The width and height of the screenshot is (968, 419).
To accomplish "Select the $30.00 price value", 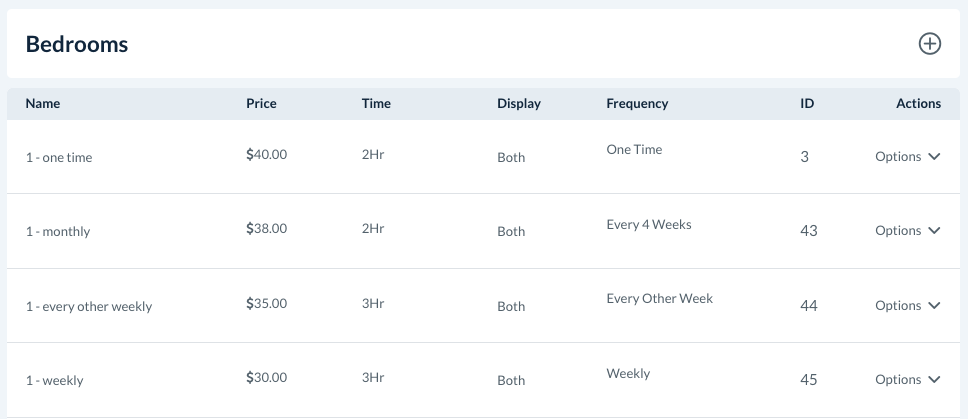I will [267, 378].
